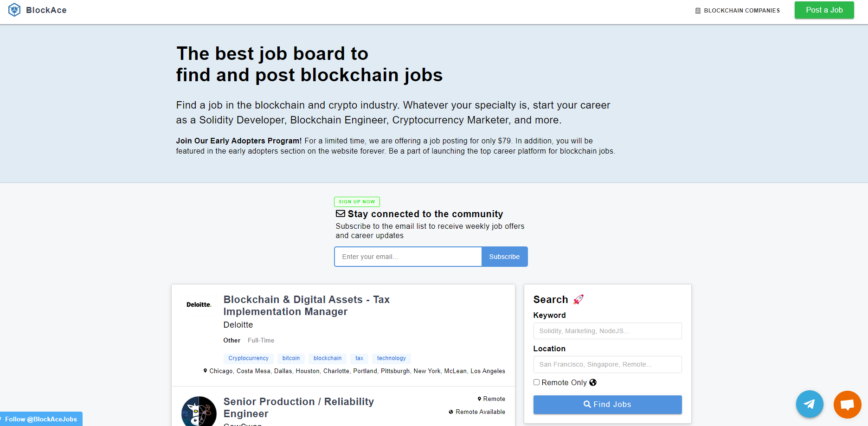Click the SIGN UP NOW badge
868x426 pixels.
357,201
